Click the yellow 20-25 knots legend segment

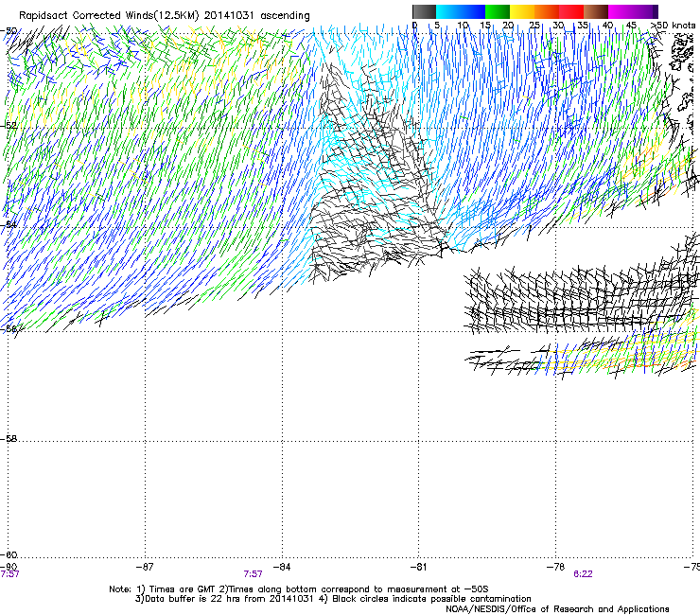pos(522,11)
